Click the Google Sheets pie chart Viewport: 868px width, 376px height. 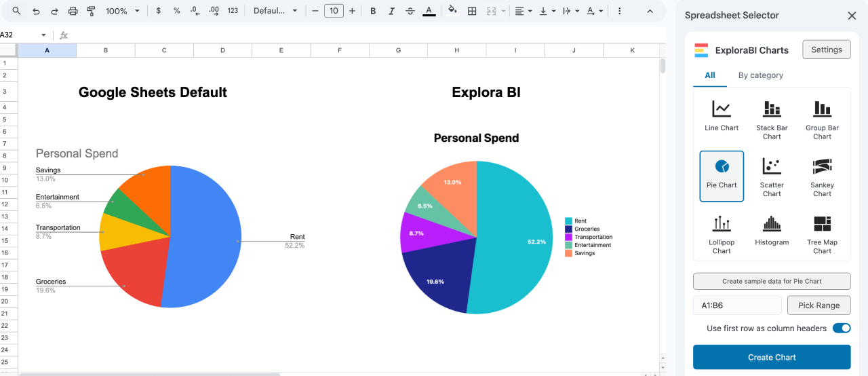[170, 237]
